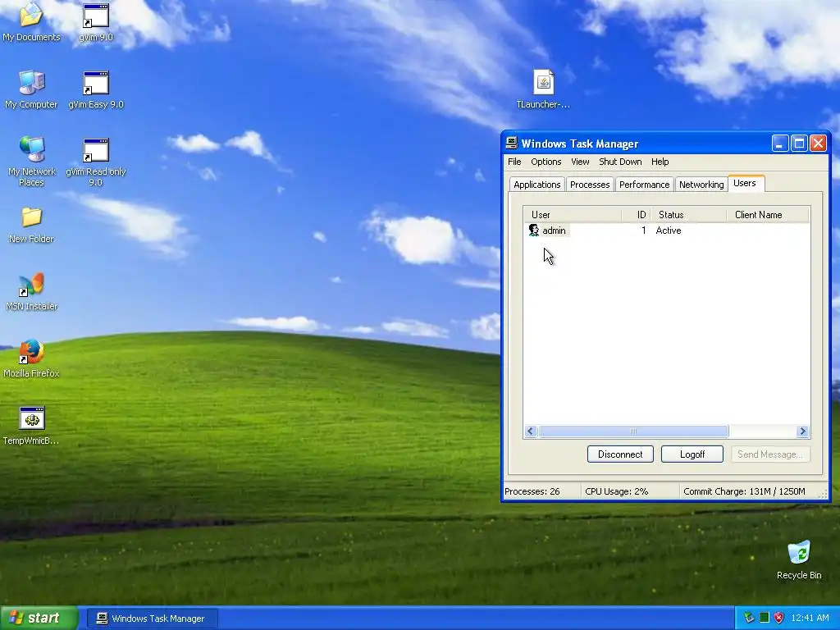The image size is (840, 630).
Task: Select the MSN Installer shortcut
Action: [x=32, y=292]
